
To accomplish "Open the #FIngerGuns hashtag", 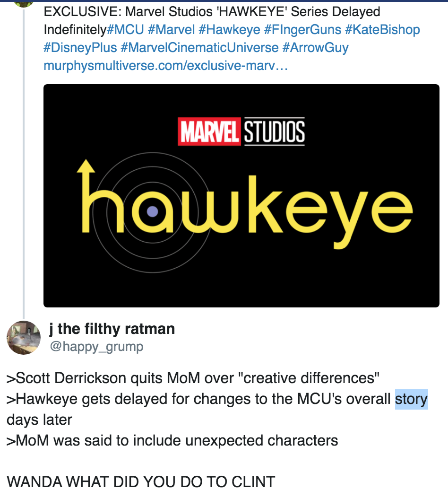I will click(x=302, y=30).
